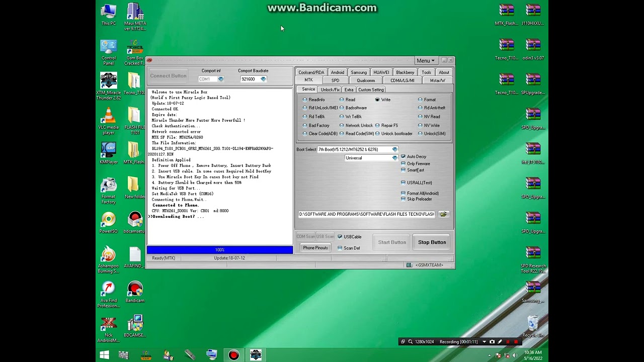
Task: Browse for flash file using folder icon
Action: point(443,214)
